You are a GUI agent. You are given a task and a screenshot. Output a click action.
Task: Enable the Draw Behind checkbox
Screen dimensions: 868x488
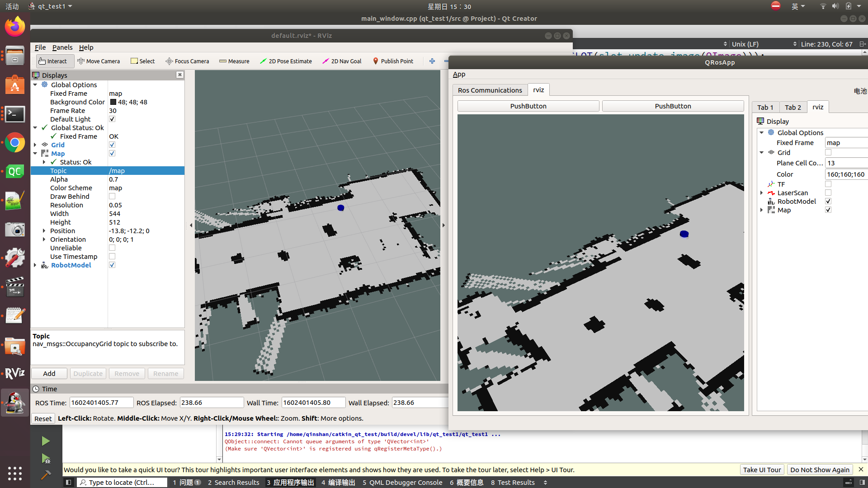click(112, 197)
